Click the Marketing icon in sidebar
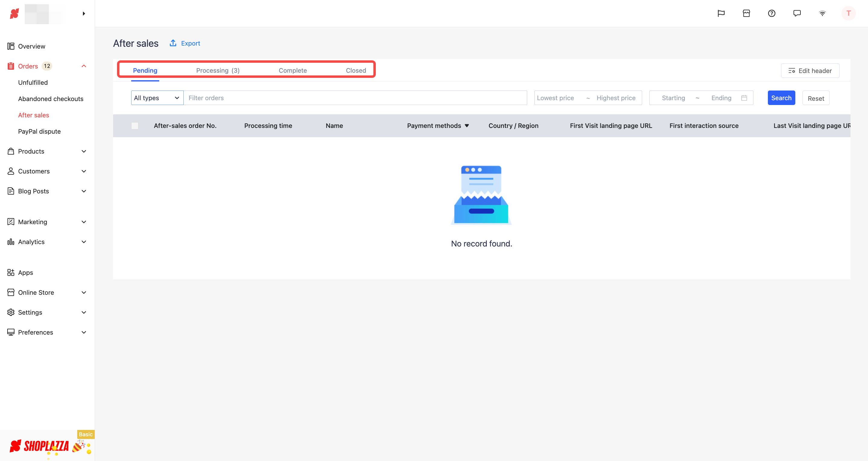The width and height of the screenshot is (868, 461). pos(11,222)
